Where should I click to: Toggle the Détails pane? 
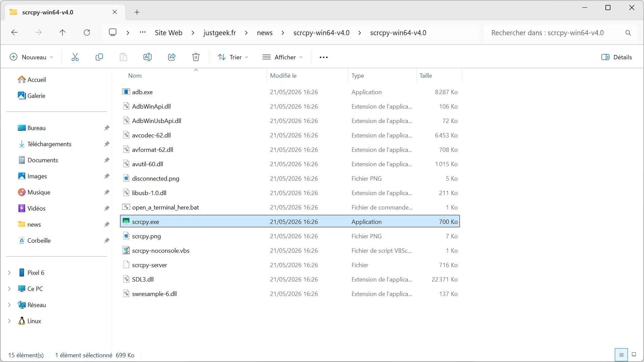(616, 57)
